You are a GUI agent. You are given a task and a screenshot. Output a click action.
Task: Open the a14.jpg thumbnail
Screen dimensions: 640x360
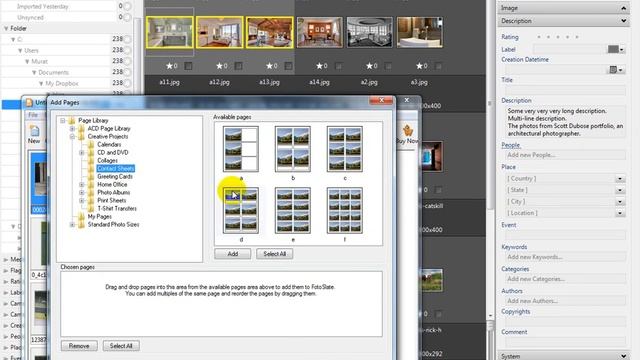click(x=320, y=32)
